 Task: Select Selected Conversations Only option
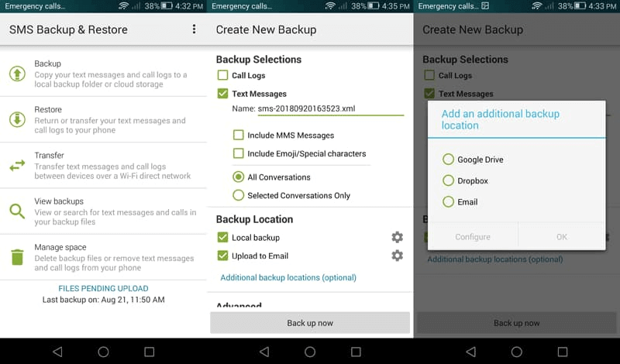pyautogui.click(x=239, y=195)
